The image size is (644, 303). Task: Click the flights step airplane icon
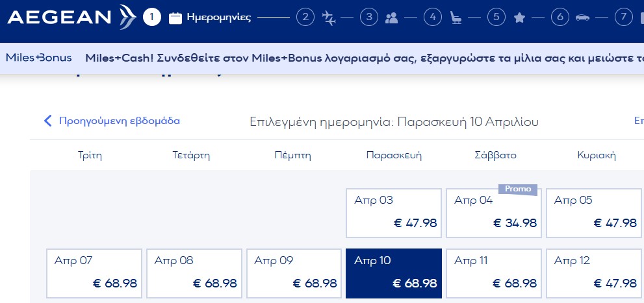tap(329, 18)
